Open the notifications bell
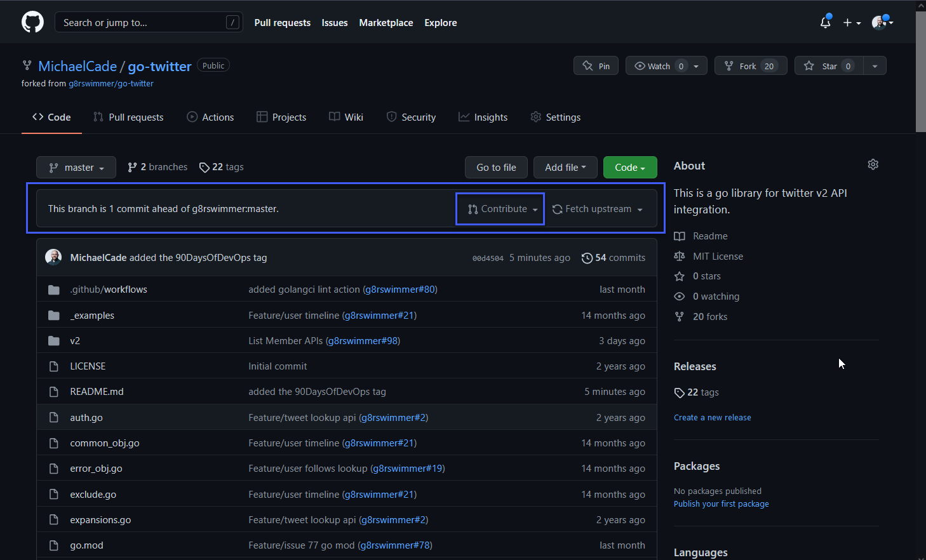The height and width of the screenshot is (560, 926). tap(825, 22)
